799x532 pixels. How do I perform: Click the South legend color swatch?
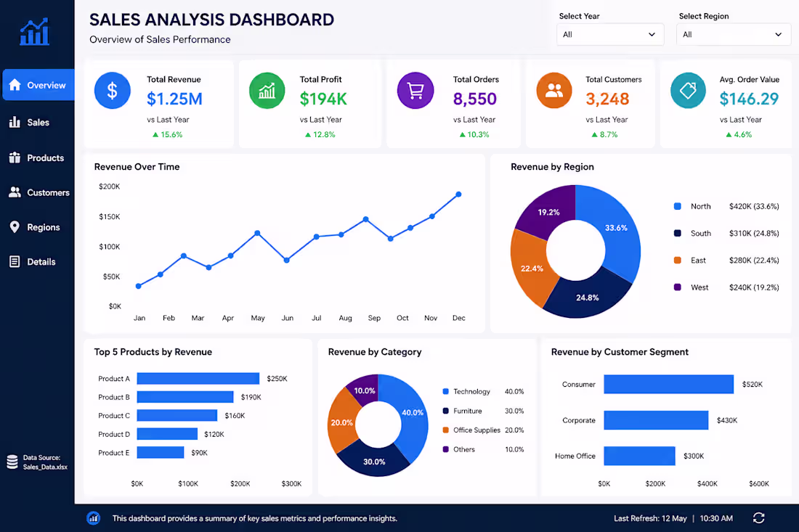pyautogui.click(x=677, y=233)
